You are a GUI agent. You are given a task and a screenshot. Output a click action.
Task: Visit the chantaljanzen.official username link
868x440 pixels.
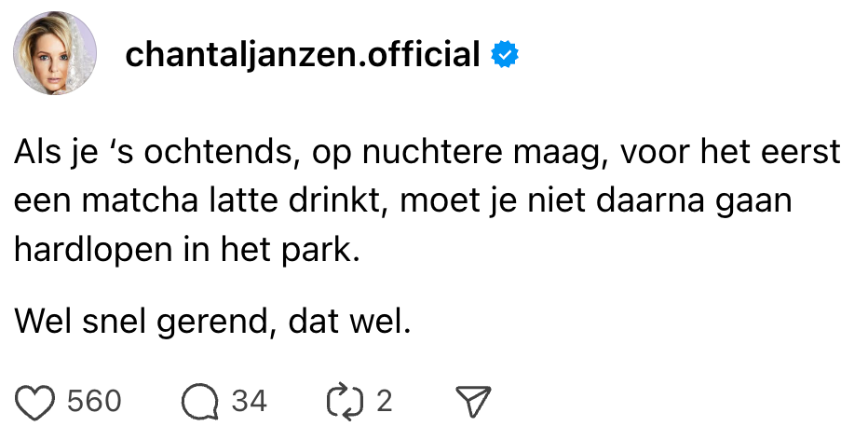302,56
